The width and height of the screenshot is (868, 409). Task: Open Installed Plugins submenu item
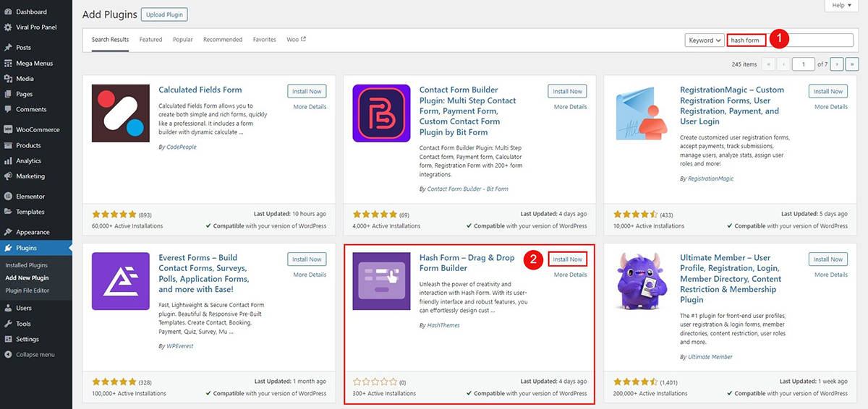coord(27,265)
